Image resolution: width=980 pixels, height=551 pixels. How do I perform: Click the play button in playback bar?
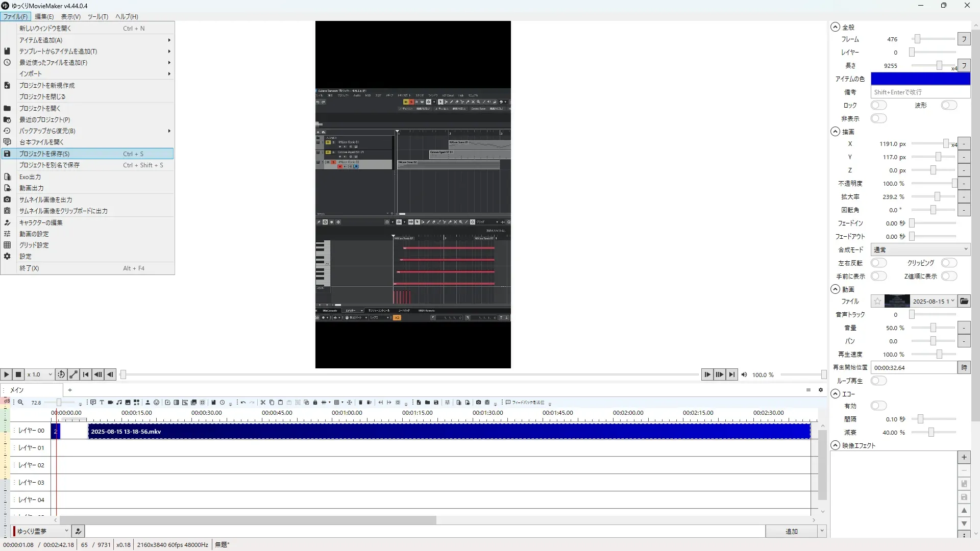click(x=6, y=374)
